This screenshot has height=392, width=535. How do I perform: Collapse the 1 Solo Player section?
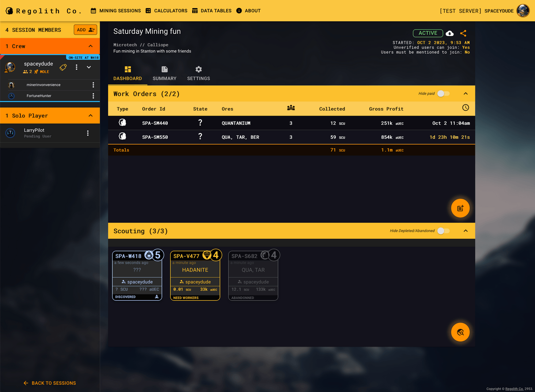(x=91, y=116)
